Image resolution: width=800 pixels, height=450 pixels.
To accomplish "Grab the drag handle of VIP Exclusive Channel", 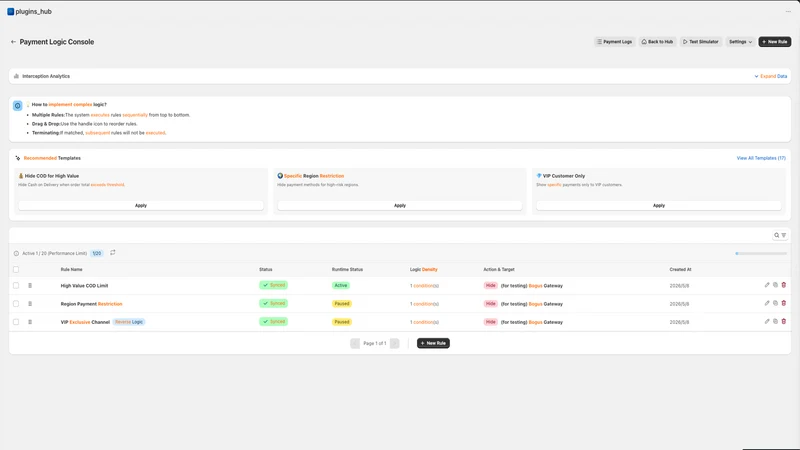I will (x=30, y=322).
